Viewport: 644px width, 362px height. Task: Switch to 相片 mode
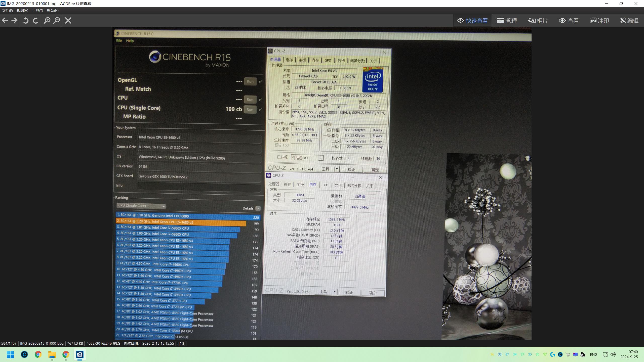point(538,21)
